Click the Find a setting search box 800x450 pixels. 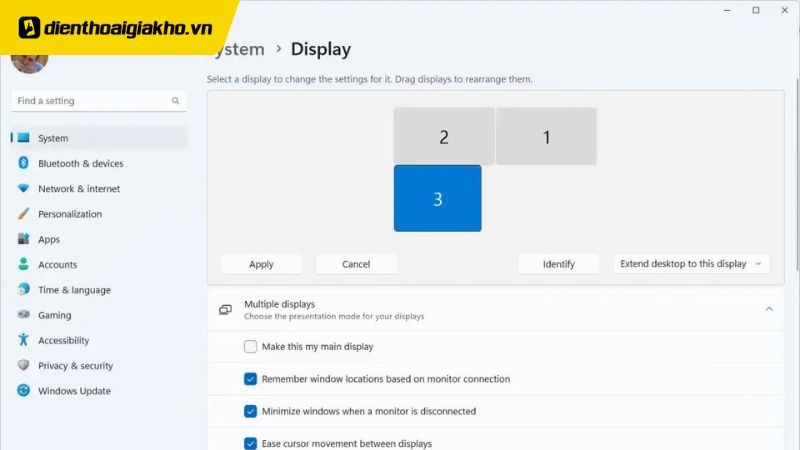99,101
